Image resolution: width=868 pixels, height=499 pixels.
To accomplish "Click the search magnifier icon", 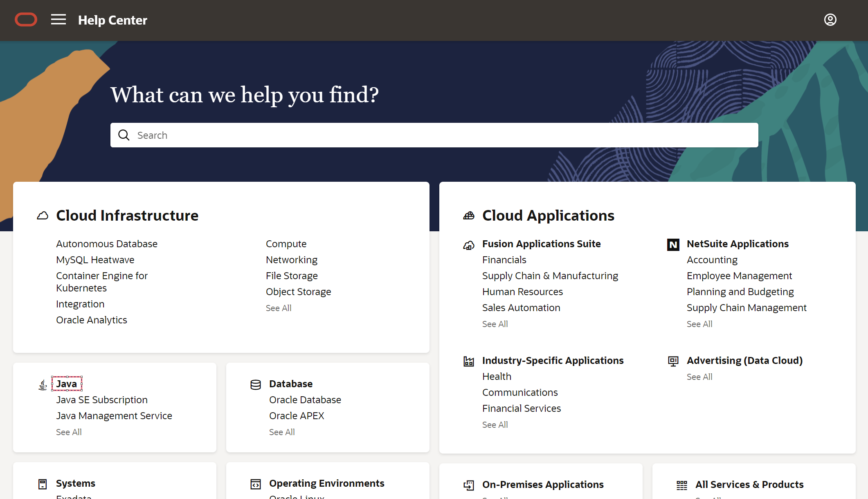I will pyautogui.click(x=124, y=135).
